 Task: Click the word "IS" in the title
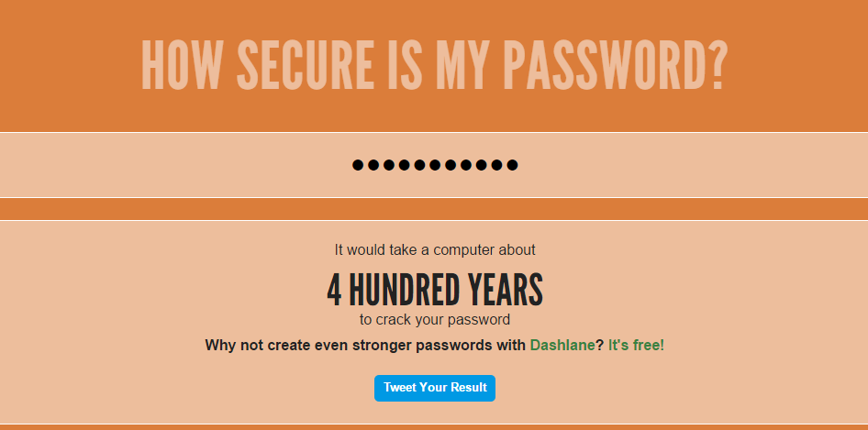(x=404, y=66)
